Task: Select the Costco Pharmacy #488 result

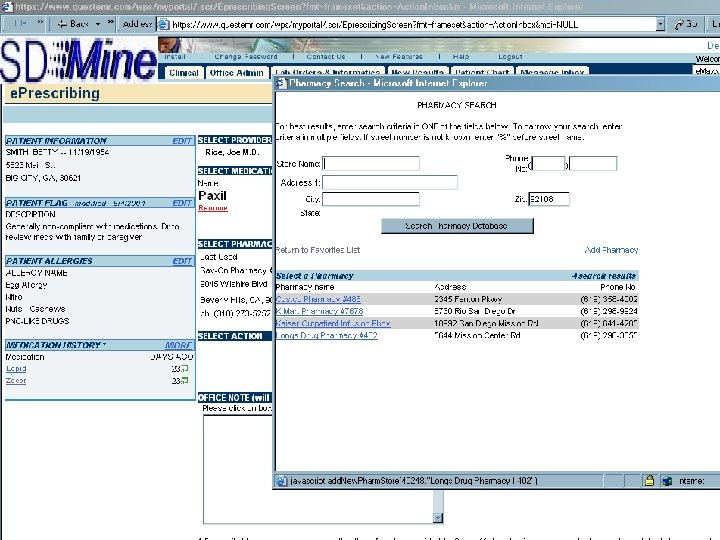Action: tap(318, 299)
